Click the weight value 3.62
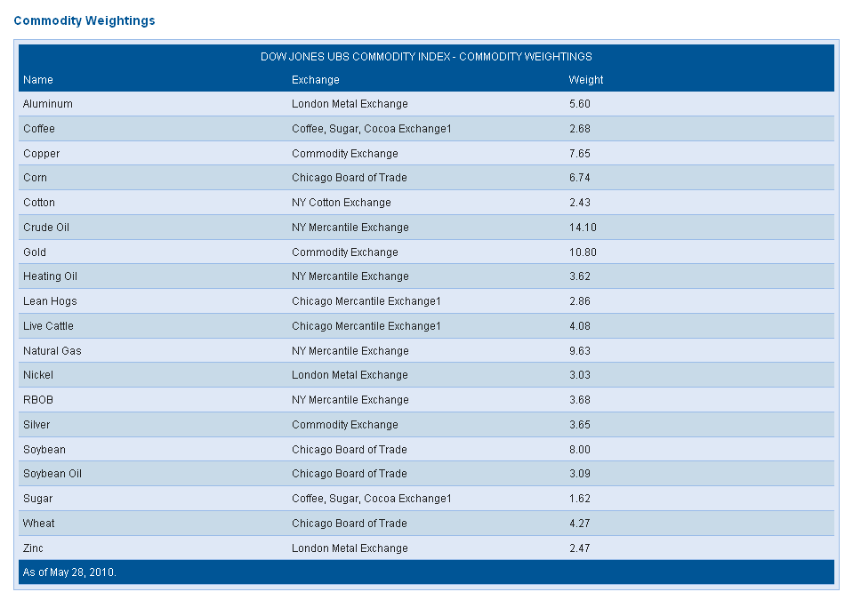Viewport: 853px width, 616px height. point(580,276)
